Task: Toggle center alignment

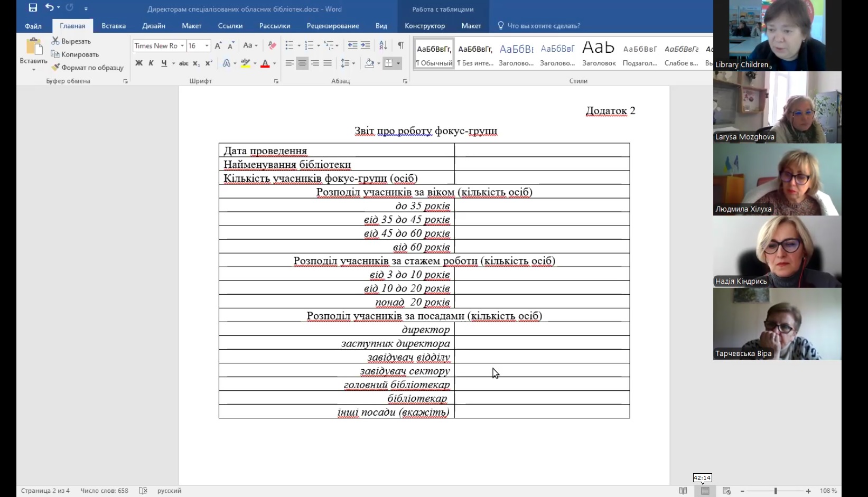Action: point(302,63)
